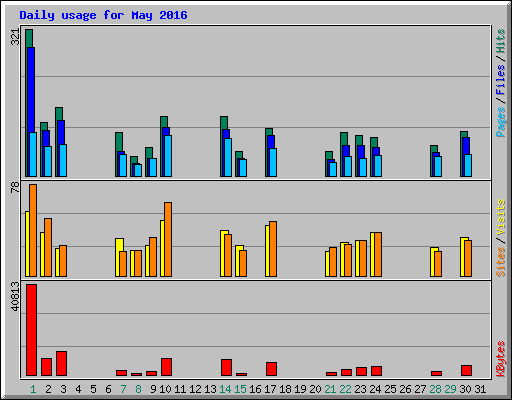Click the KBytes legend label
Screen dimensions: 512x400
501,359
